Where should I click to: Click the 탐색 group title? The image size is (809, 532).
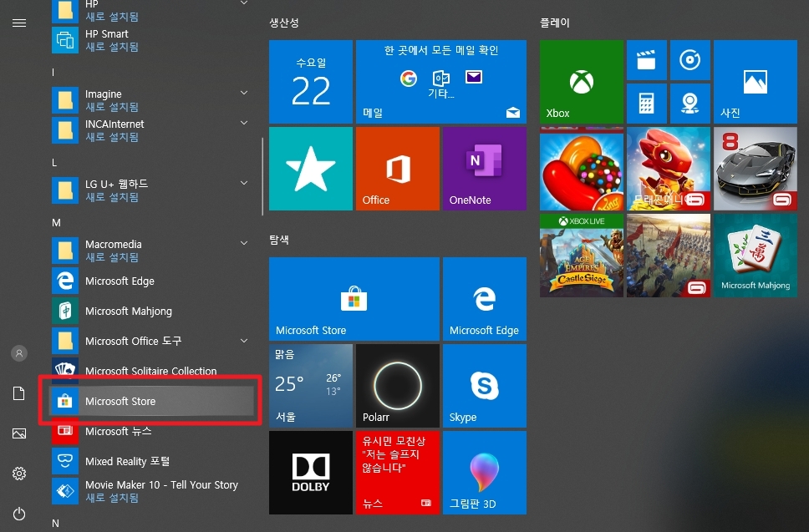279,240
